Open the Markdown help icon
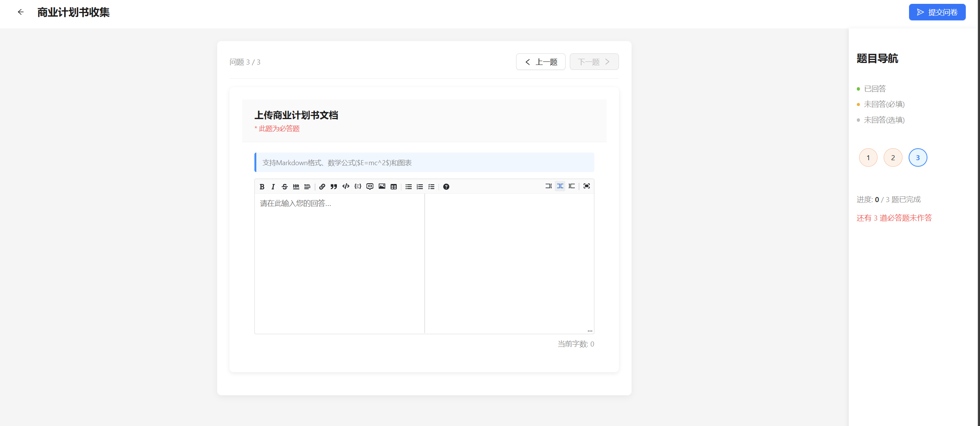Image resolution: width=980 pixels, height=426 pixels. [446, 187]
